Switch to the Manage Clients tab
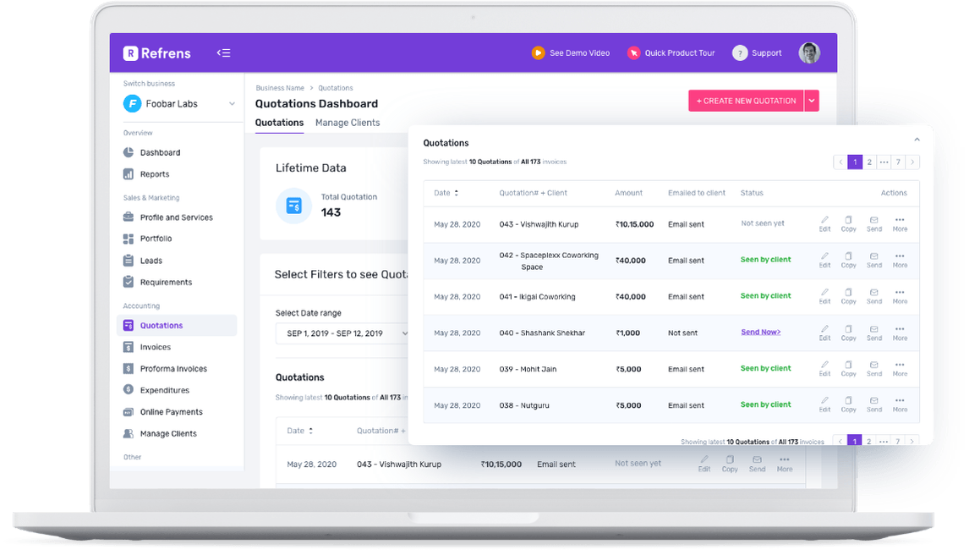The height and width of the screenshot is (550, 980). coord(348,123)
